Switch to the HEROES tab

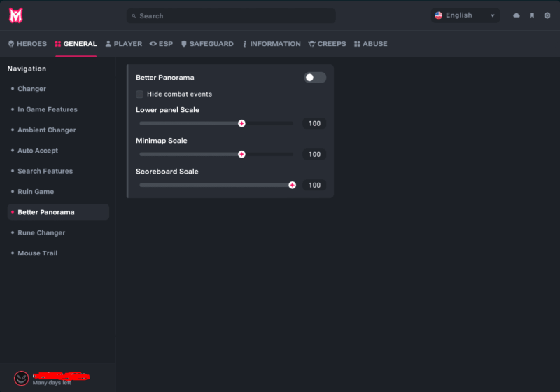coord(27,44)
